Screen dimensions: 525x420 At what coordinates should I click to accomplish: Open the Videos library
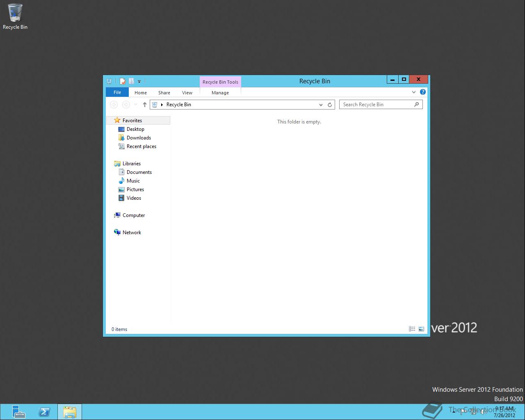tap(134, 198)
